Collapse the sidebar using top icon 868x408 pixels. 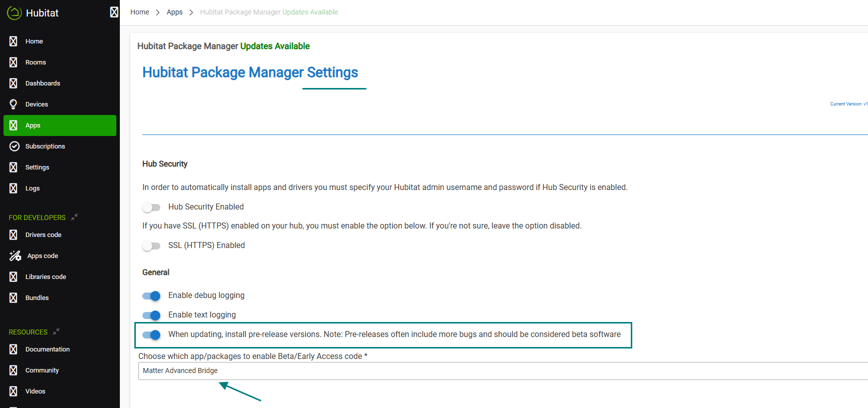tap(114, 12)
